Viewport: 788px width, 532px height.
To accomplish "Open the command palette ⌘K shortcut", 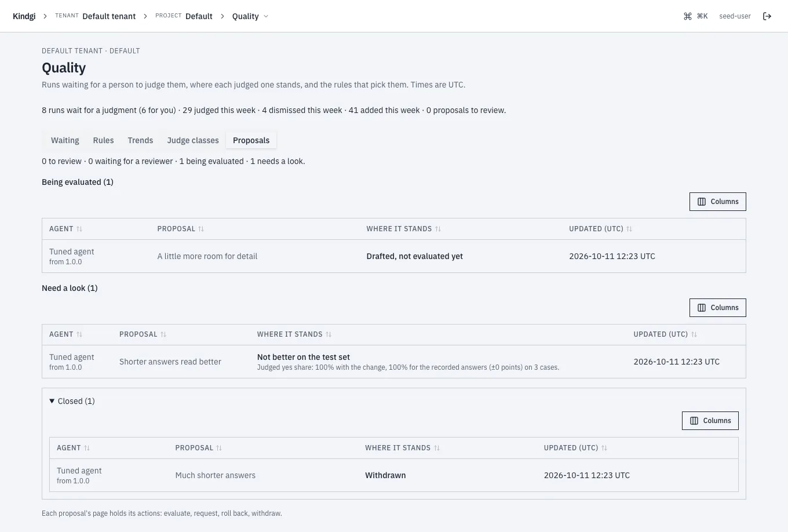I will tap(696, 16).
